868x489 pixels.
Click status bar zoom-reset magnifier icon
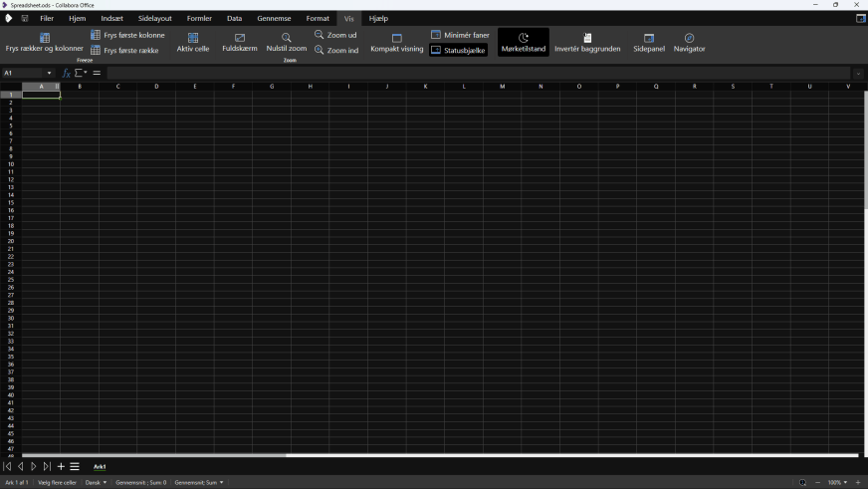[x=802, y=482]
